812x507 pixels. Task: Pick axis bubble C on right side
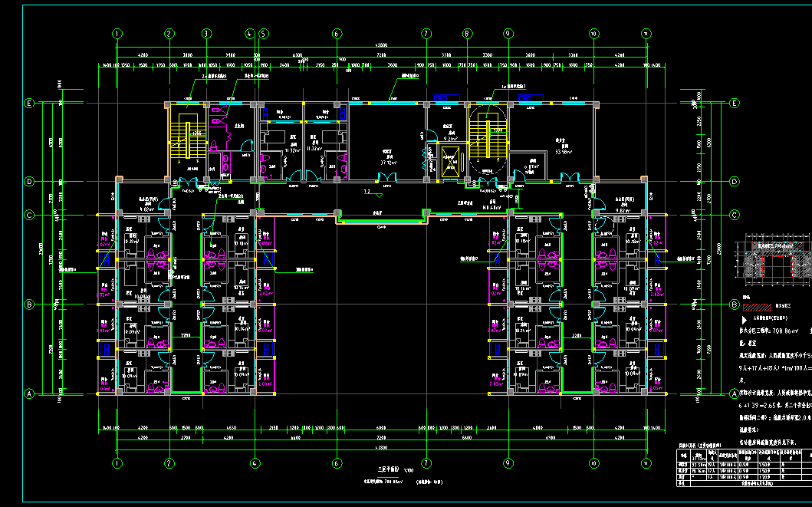click(x=735, y=215)
